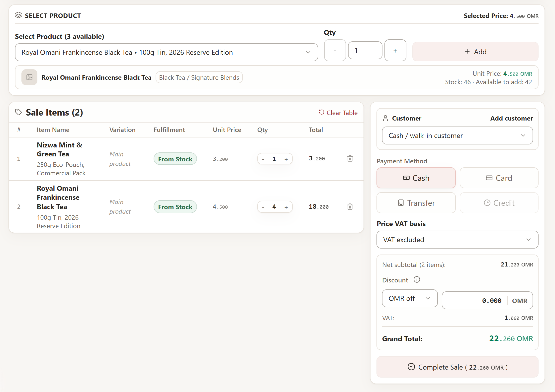
Task: Select Card payment method
Action: point(499,178)
